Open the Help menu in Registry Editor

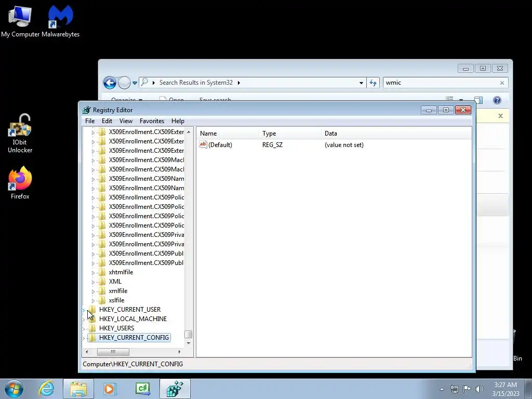coord(178,121)
